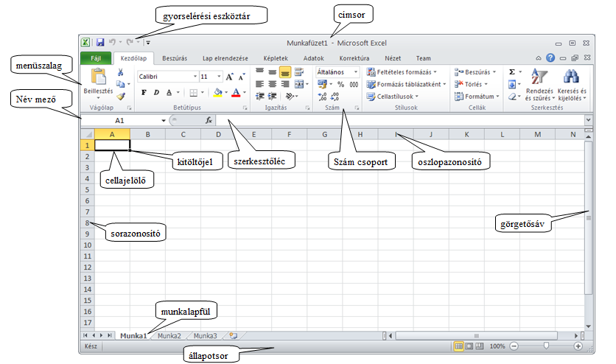Click the insert function fx icon

209,120
